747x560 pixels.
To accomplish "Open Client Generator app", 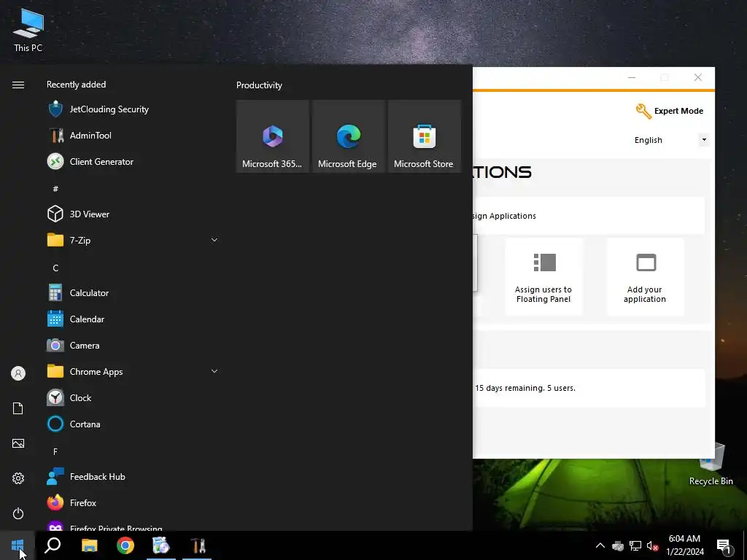I will click(x=133, y=161).
